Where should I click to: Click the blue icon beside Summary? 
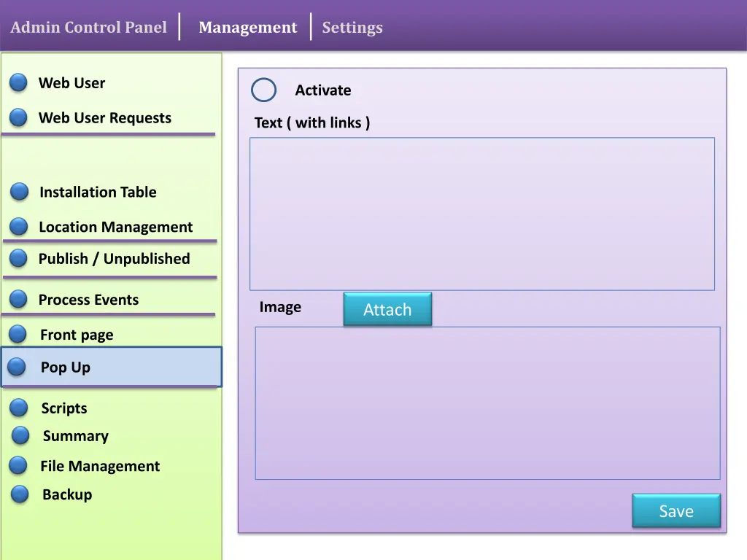click(21, 436)
